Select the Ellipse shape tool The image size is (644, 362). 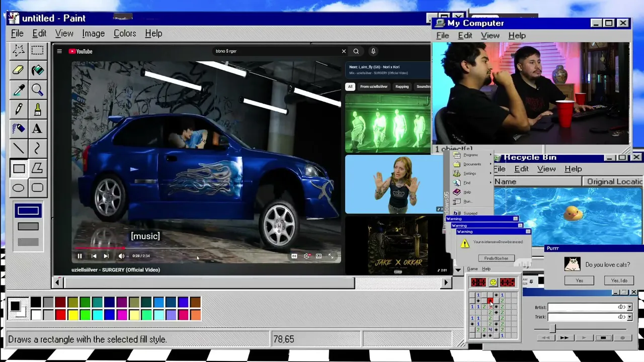pyautogui.click(x=19, y=188)
